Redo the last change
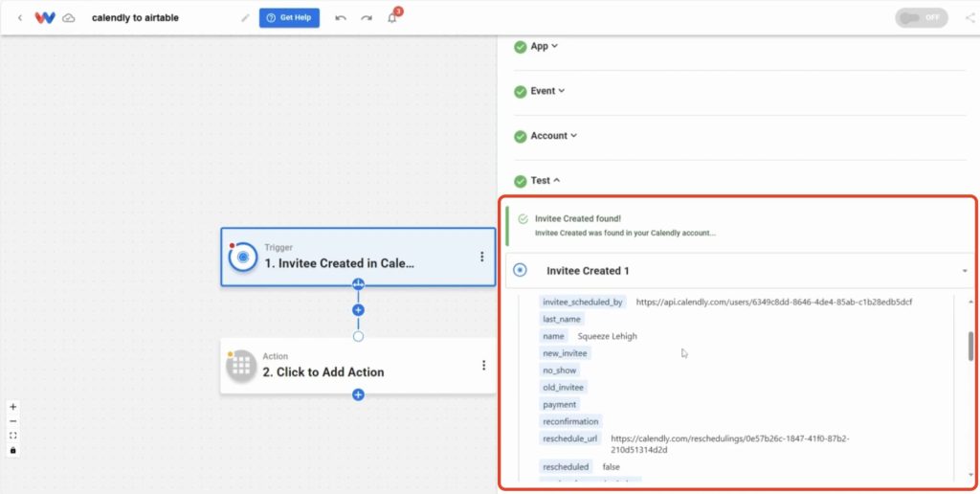The image size is (980, 494). click(x=367, y=18)
